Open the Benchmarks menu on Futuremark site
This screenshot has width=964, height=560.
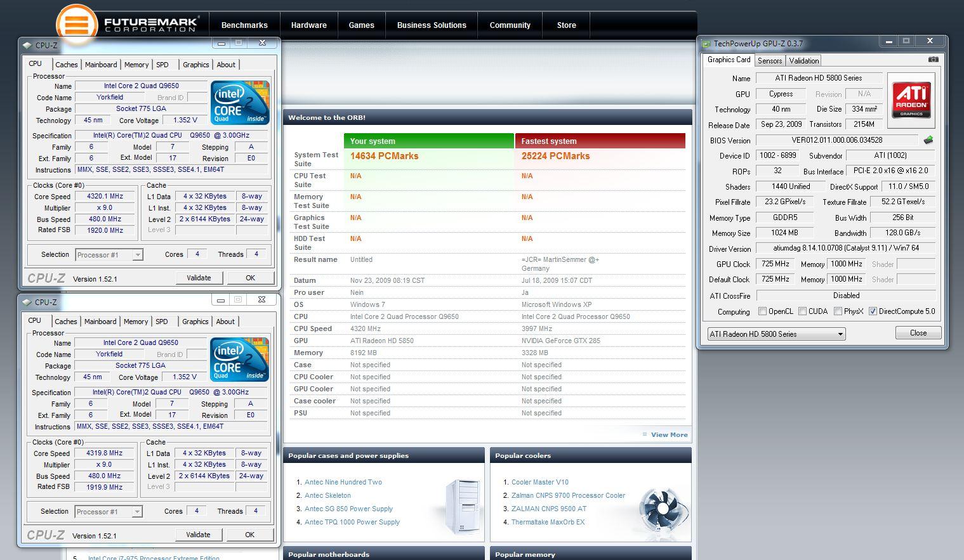(244, 25)
